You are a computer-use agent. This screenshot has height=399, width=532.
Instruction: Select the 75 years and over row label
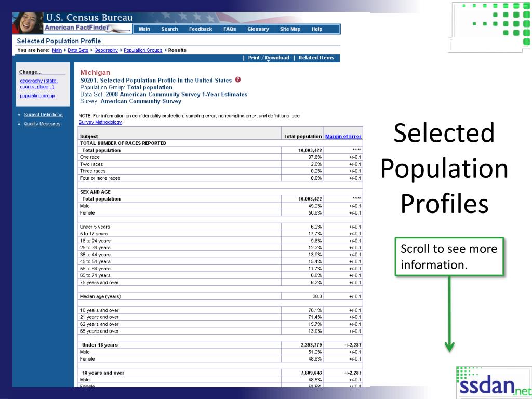click(x=99, y=283)
